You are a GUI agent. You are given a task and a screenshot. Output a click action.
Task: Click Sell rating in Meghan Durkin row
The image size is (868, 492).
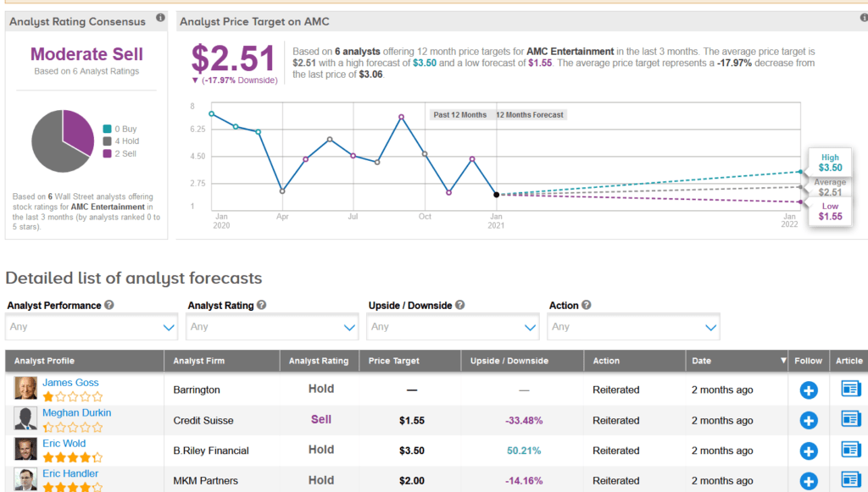click(x=321, y=419)
